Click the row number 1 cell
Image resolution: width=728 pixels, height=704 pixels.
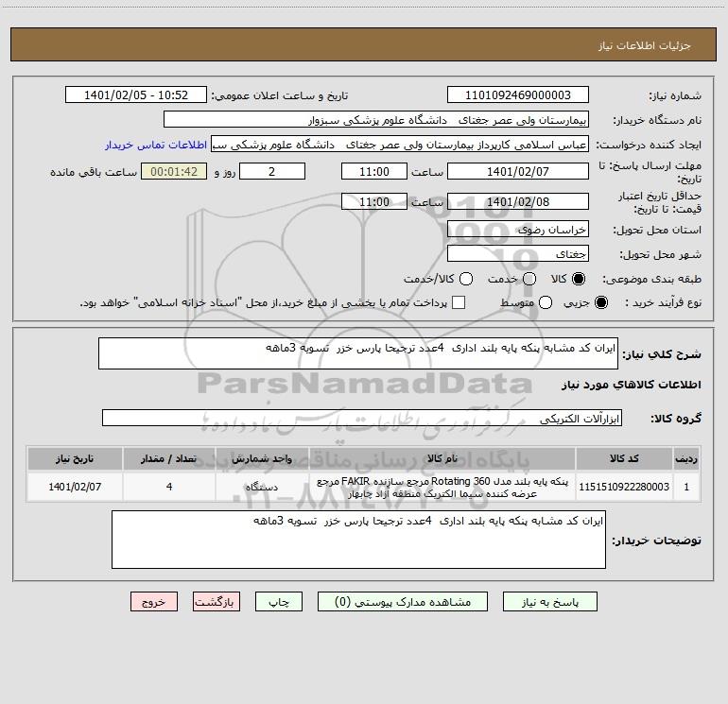[686, 487]
